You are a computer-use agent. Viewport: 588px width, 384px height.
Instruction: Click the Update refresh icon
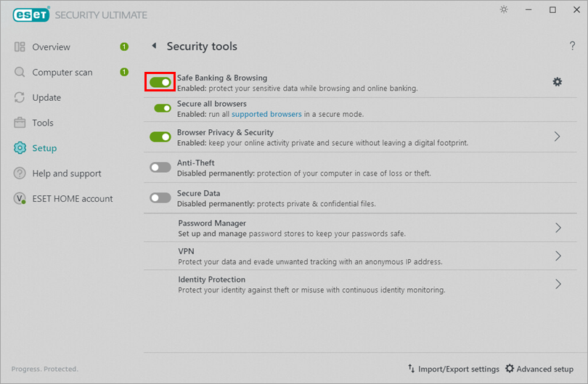[x=20, y=97]
